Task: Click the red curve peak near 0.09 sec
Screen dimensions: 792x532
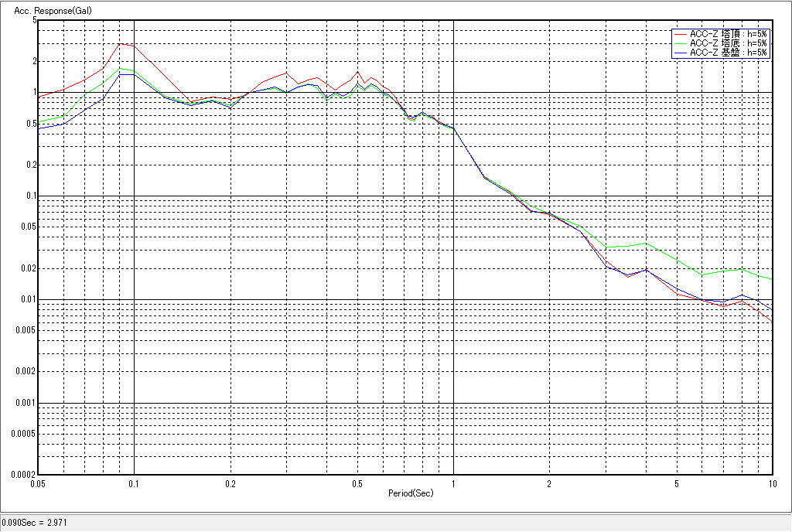Action: pos(120,44)
